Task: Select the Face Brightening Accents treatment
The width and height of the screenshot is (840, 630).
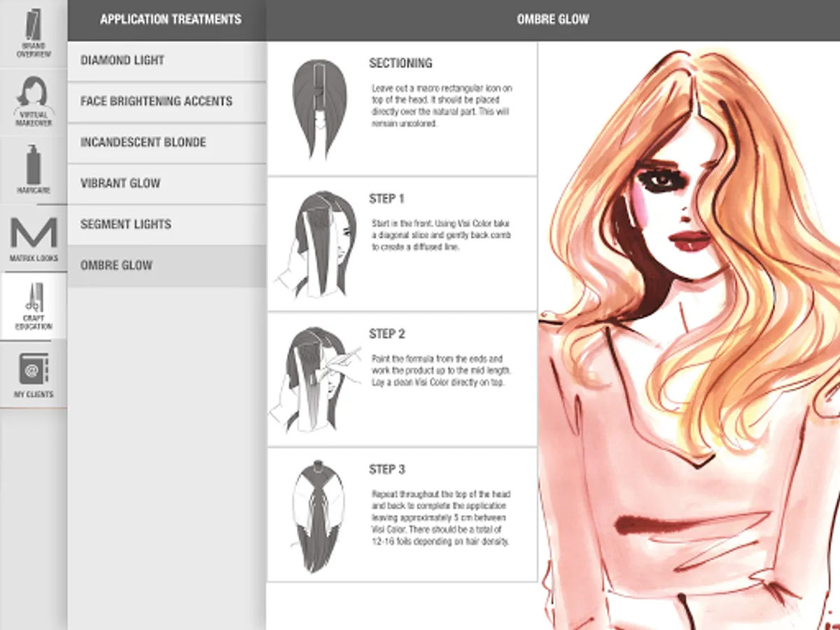Action: tap(167, 101)
